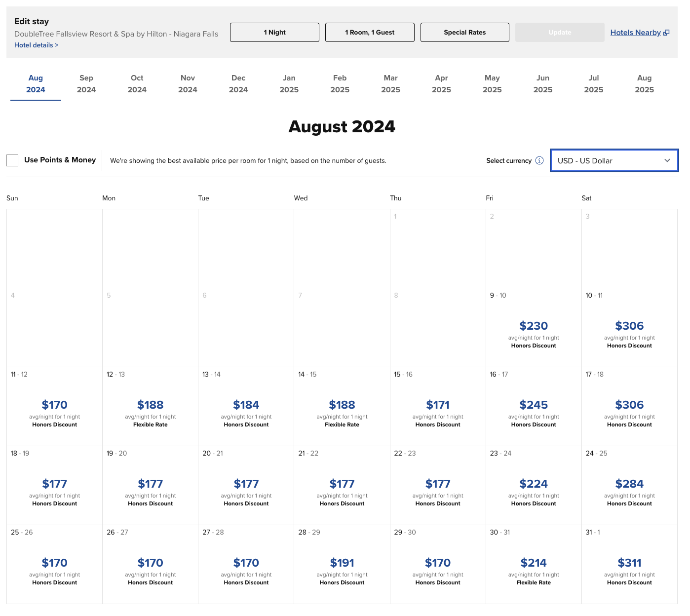Pick the Aug 20 - 21 night at $177

(x=246, y=486)
